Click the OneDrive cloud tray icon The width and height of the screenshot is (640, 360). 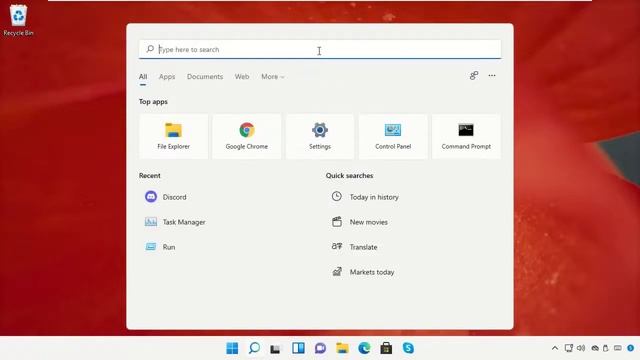point(595,348)
